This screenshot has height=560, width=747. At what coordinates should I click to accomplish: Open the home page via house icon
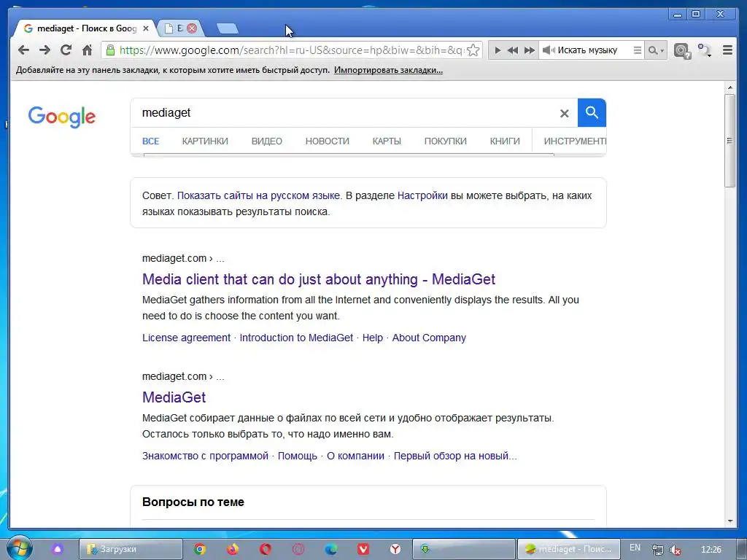pos(87,50)
